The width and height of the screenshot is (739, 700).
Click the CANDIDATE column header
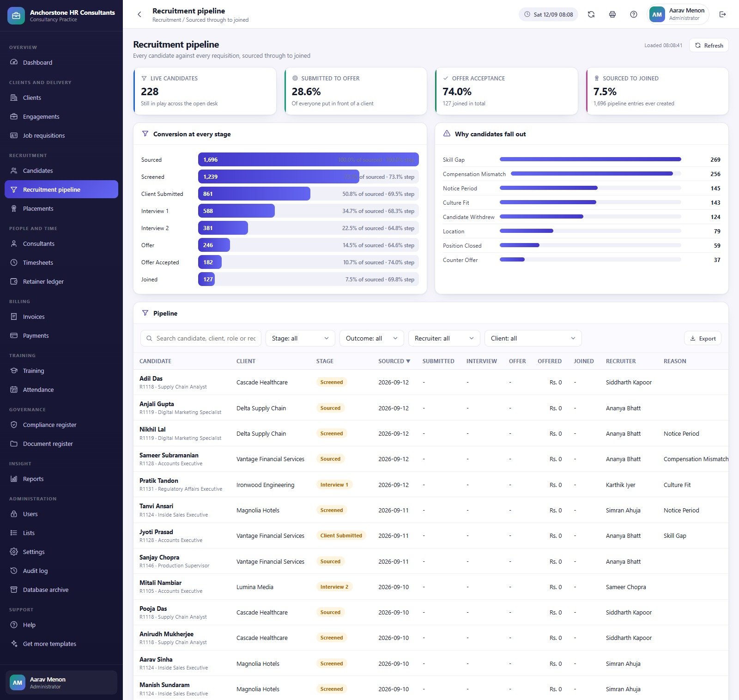155,361
